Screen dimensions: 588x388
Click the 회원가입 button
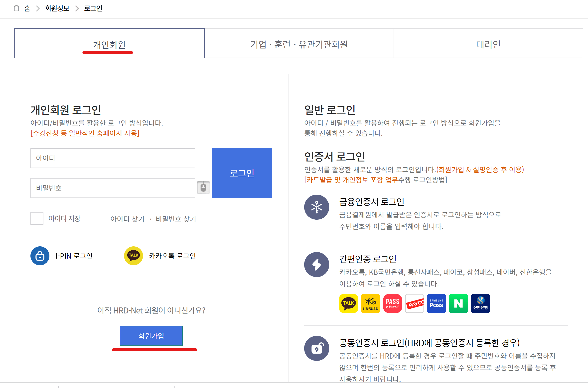point(151,336)
